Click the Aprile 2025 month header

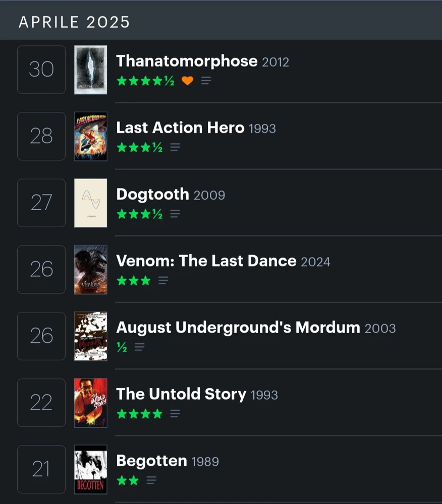click(75, 22)
